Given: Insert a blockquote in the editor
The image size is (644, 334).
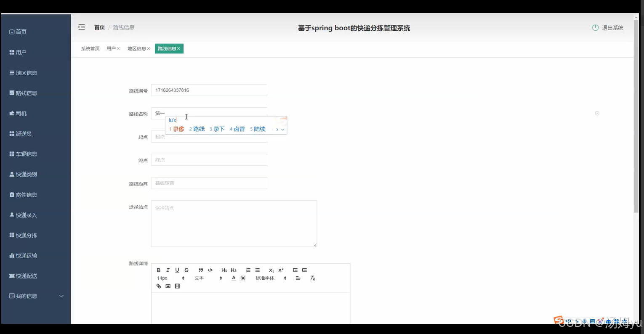Looking at the screenshot, I should (x=201, y=270).
